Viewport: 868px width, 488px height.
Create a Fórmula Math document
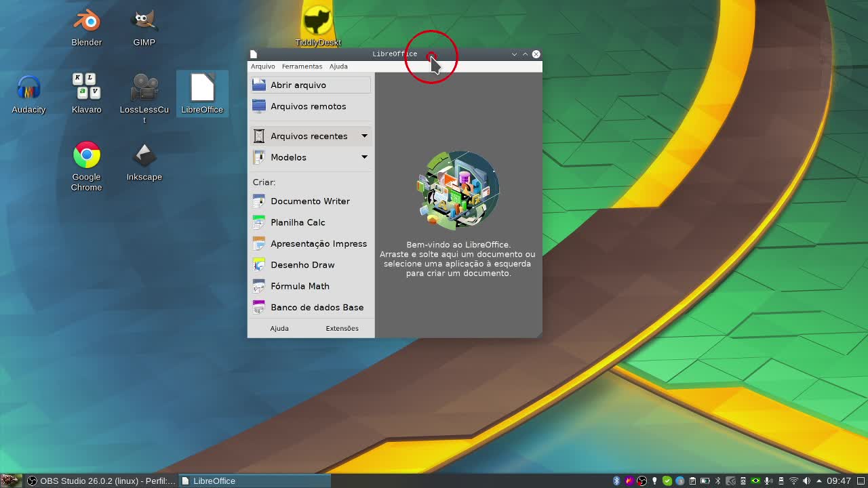point(300,286)
